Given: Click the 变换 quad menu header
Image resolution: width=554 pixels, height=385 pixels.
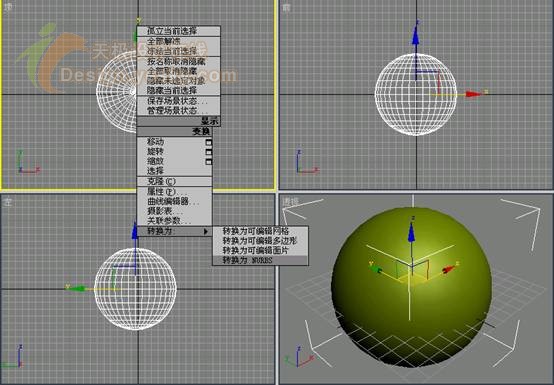Looking at the screenshot, I should coord(175,132).
